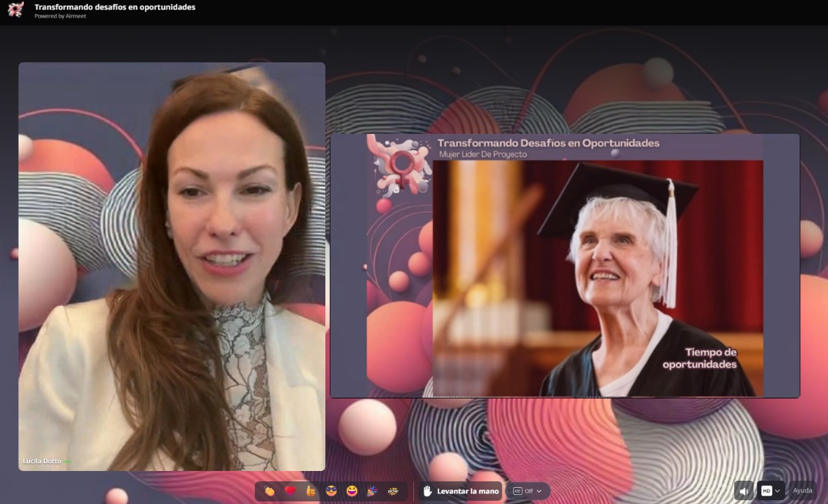
Task: Click the Lucila Dotto name label
Action: [42, 461]
